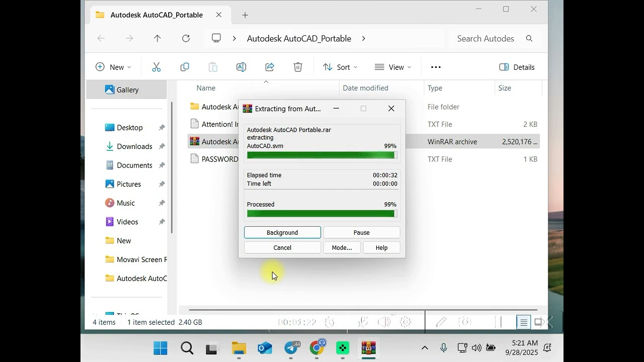Click the Rename icon in toolbar
The height and width of the screenshot is (362, 644).
coord(241,67)
